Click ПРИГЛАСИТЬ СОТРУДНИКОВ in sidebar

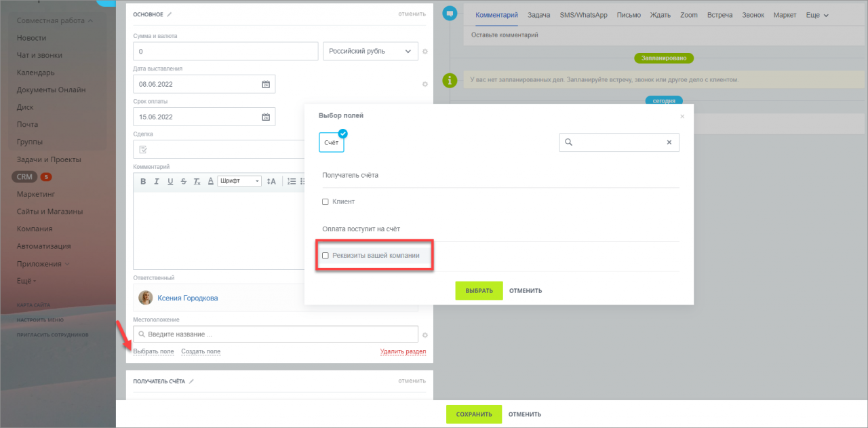53,335
